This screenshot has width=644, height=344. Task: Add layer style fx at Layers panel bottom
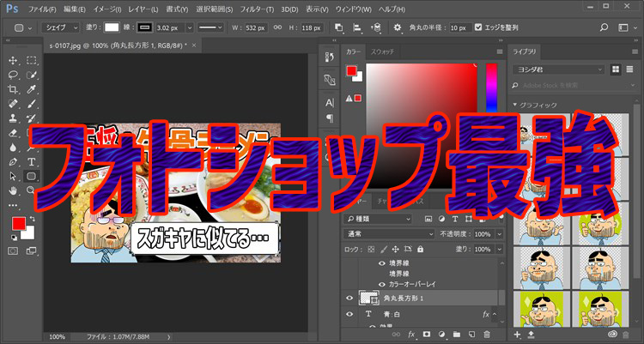point(411,335)
